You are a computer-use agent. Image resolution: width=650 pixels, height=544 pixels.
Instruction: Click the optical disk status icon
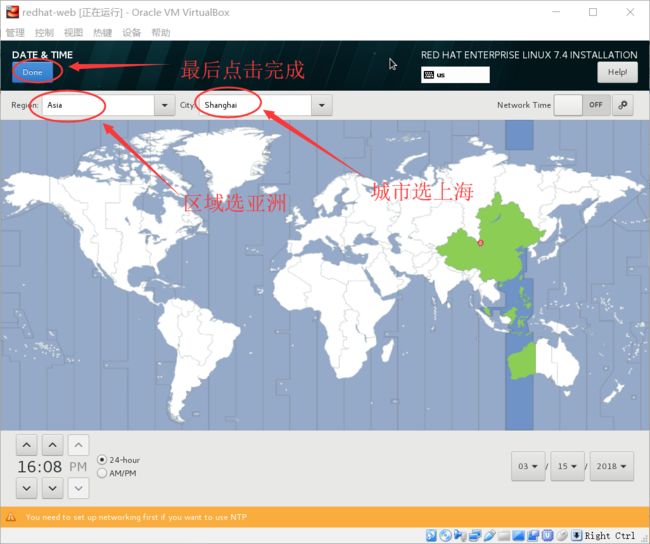pyautogui.click(x=446, y=535)
